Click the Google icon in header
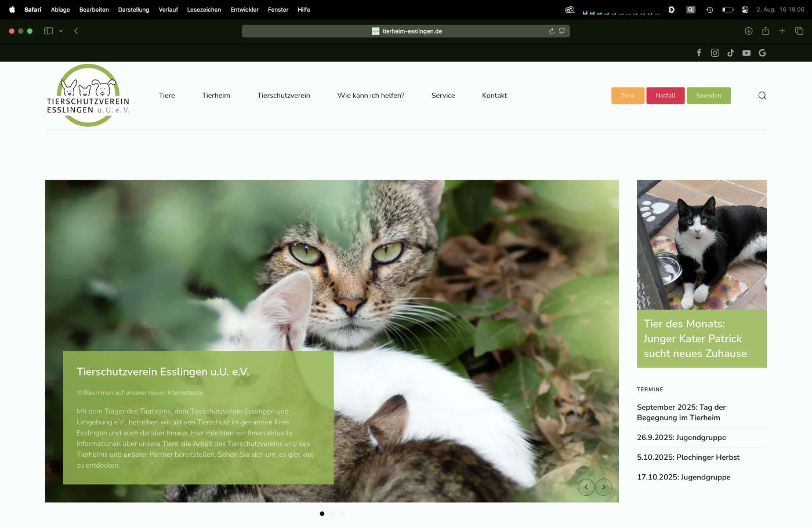 click(762, 53)
